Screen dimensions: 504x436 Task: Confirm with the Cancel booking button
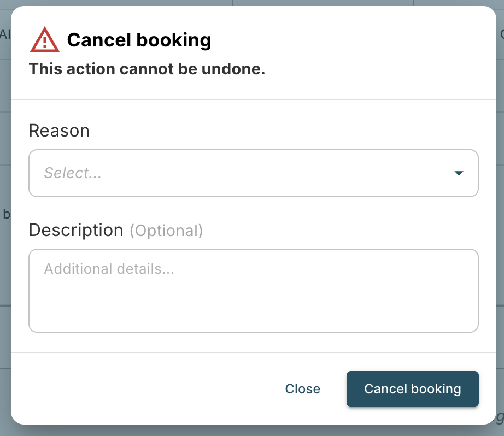(x=412, y=389)
